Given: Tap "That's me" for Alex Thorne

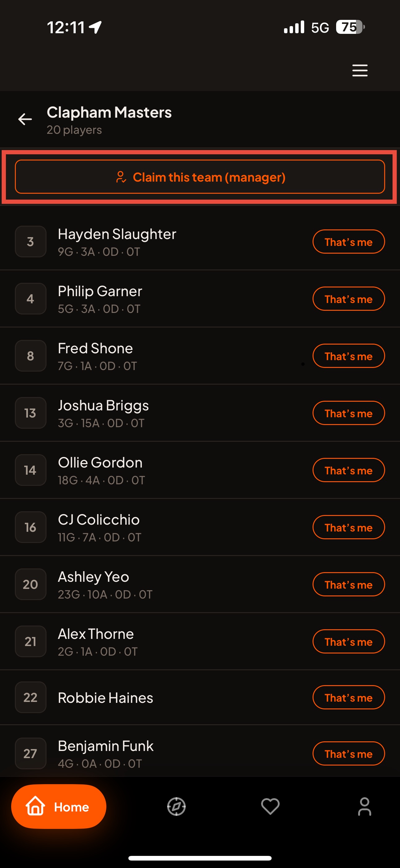Looking at the screenshot, I should pyautogui.click(x=349, y=642).
